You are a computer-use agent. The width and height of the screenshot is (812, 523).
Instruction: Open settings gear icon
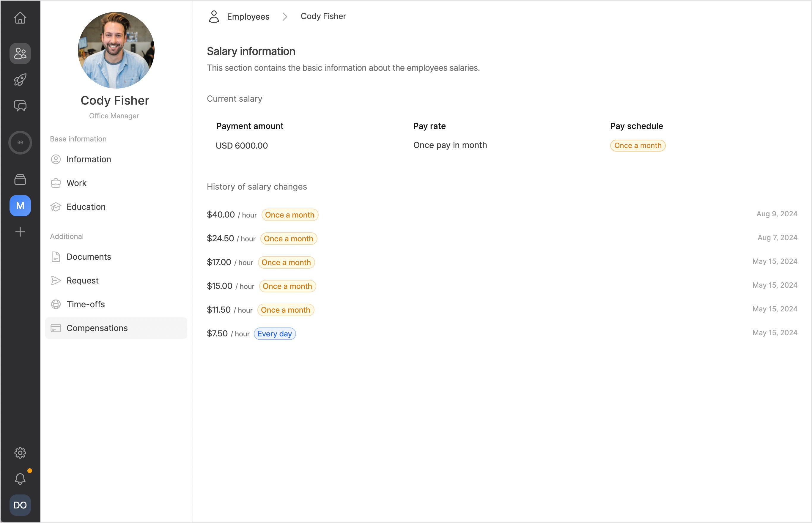[x=20, y=453]
